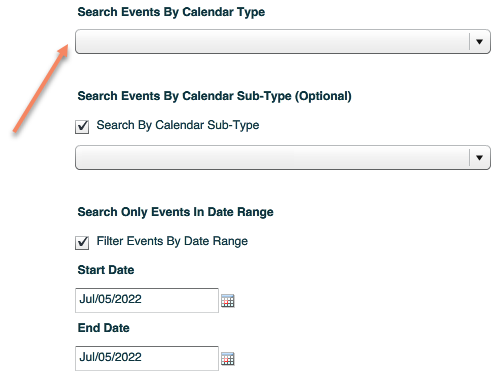Click the "Search By Calendar Sub-Type" label text
This screenshot has height=376, width=501.
tap(178, 125)
